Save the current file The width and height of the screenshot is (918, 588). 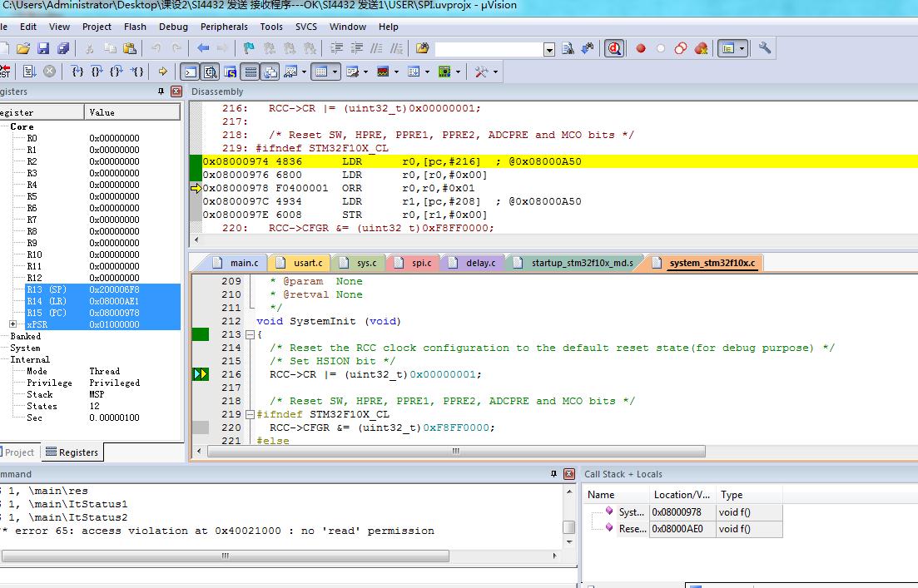tap(43, 48)
